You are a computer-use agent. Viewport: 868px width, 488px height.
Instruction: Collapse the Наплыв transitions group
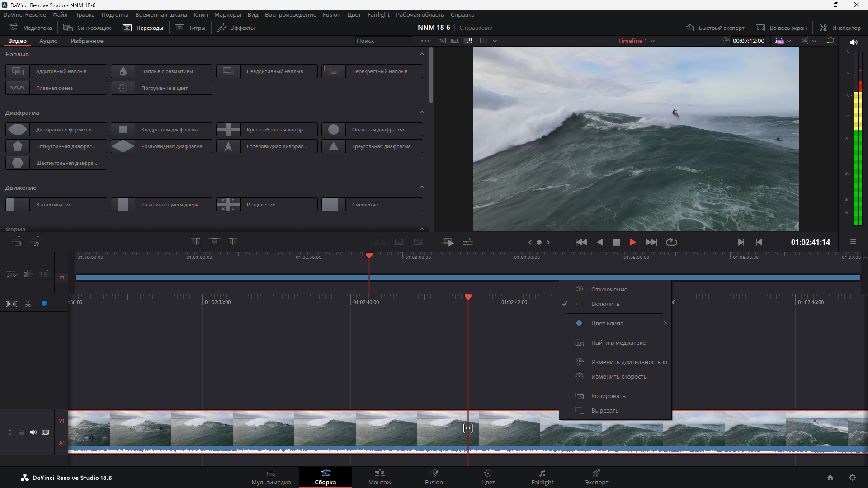point(422,54)
